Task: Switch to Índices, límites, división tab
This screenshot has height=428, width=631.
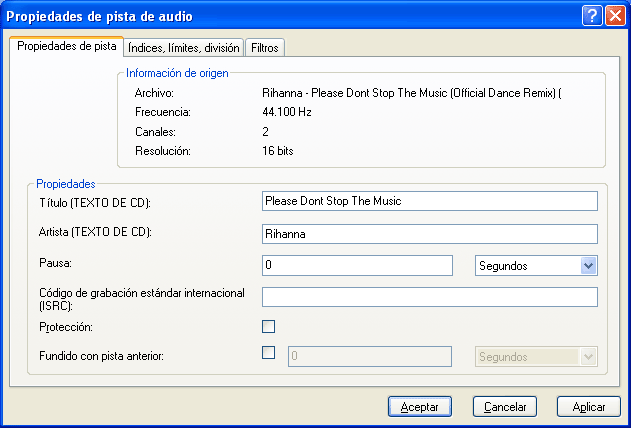Action: coord(183,47)
